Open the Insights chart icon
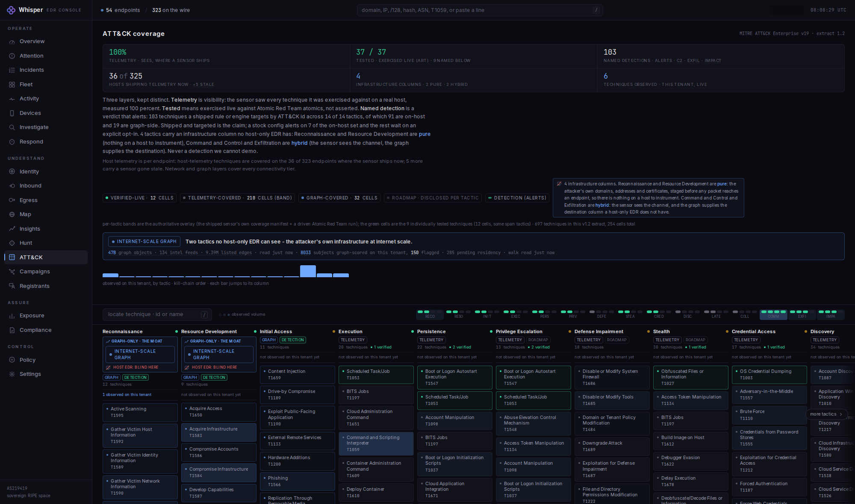 (12, 229)
